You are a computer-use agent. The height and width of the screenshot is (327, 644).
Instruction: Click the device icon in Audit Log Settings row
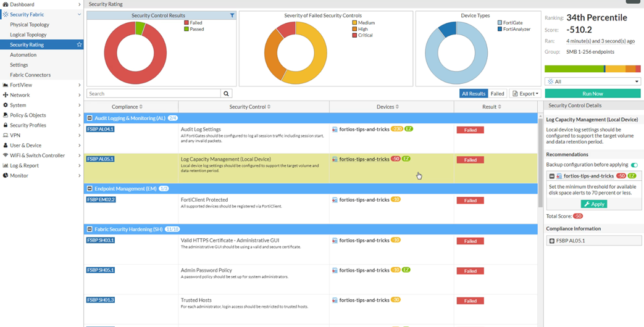click(335, 129)
